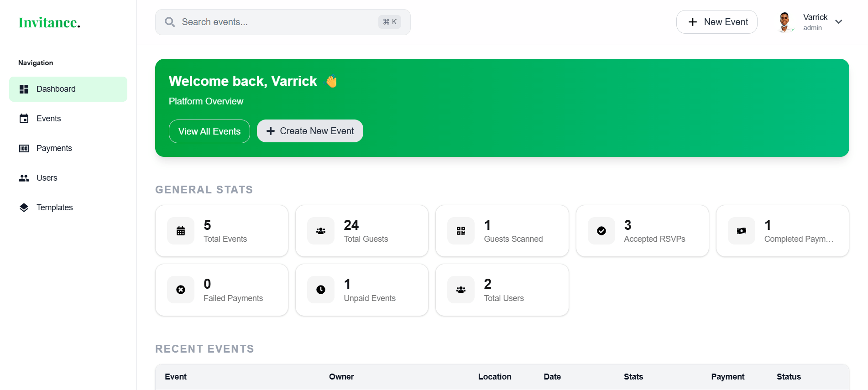Click the Payments cash icon in sidebar
The image size is (868, 390).
[24, 148]
